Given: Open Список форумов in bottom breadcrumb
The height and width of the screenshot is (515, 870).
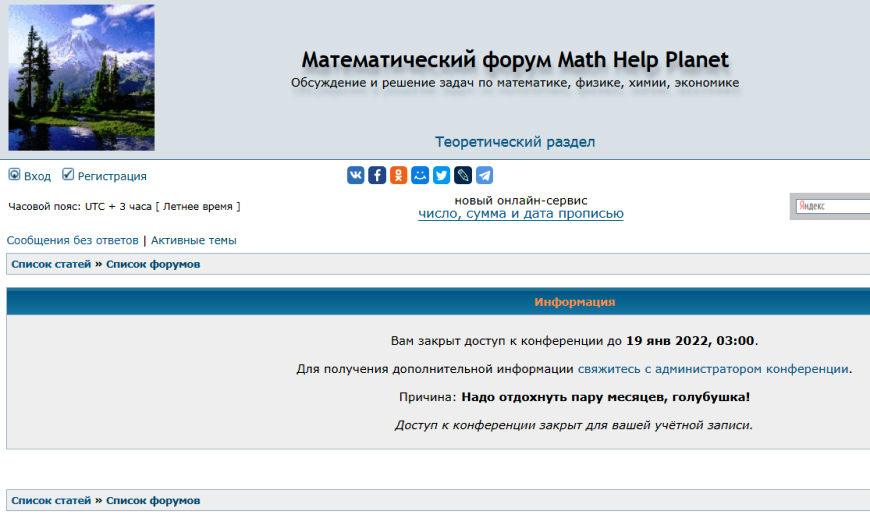Looking at the screenshot, I should (x=153, y=501).
